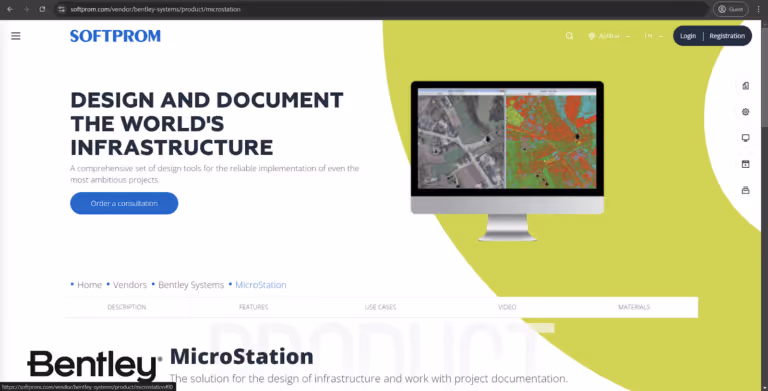This screenshot has height=391, width=768.
Task: Switch to the DESCRIPTION tab
Action: point(127,307)
